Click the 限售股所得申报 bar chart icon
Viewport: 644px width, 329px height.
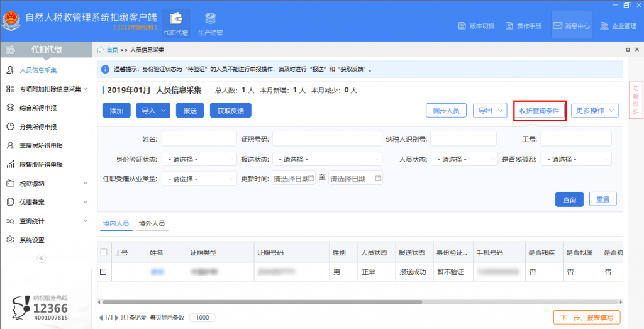(10, 164)
